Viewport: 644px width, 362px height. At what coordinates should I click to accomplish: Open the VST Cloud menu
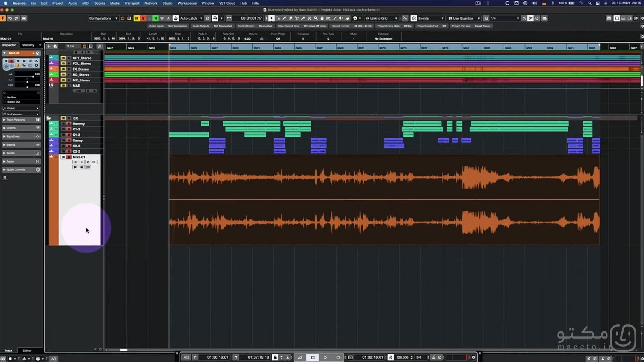point(227,3)
